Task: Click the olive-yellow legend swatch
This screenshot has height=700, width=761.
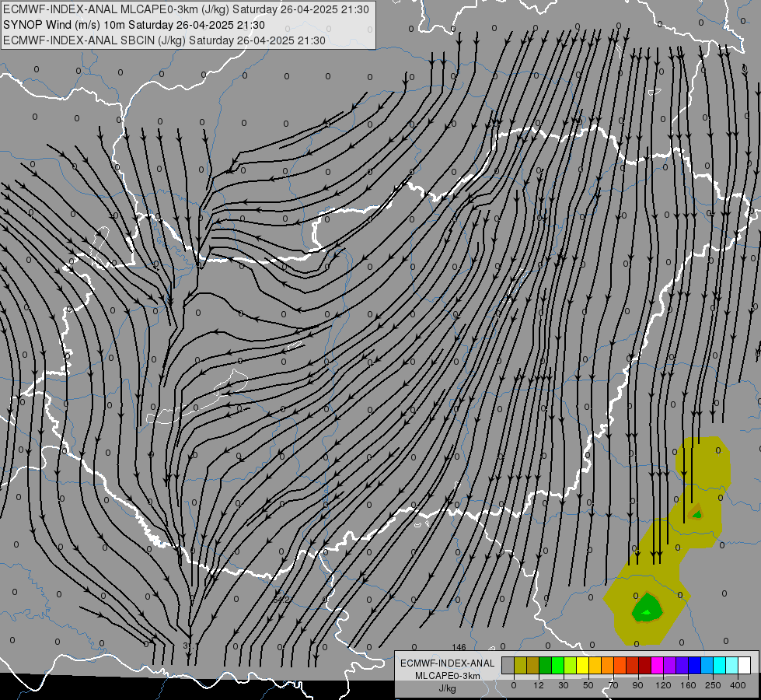Action: pyautogui.click(x=520, y=665)
